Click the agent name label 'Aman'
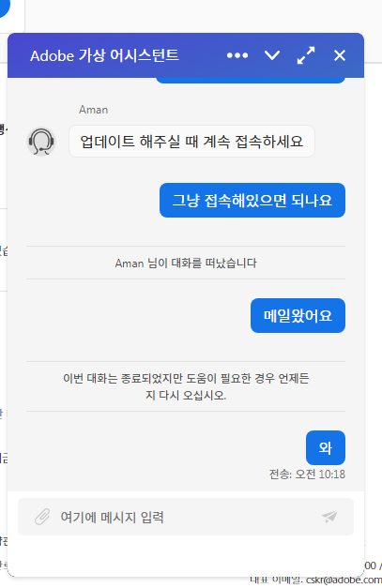382x588 pixels. (x=94, y=110)
